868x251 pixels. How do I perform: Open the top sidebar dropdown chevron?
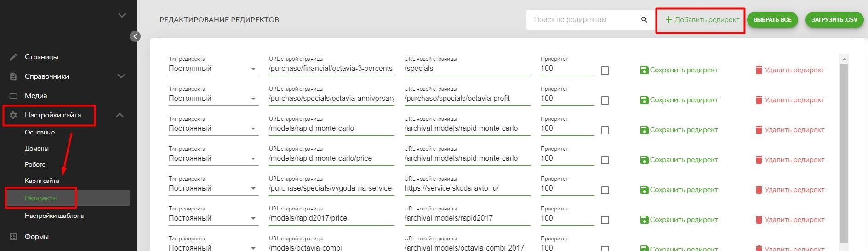pyautogui.click(x=122, y=15)
